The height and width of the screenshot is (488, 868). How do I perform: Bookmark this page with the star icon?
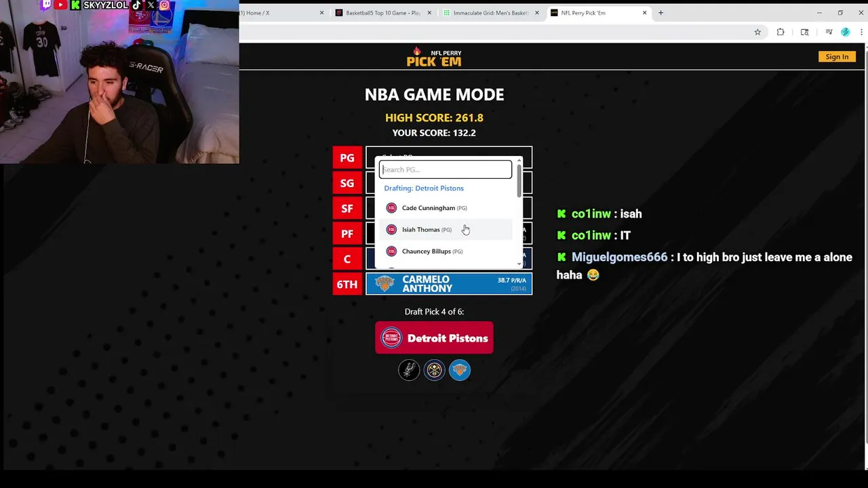[x=757, y=32]
